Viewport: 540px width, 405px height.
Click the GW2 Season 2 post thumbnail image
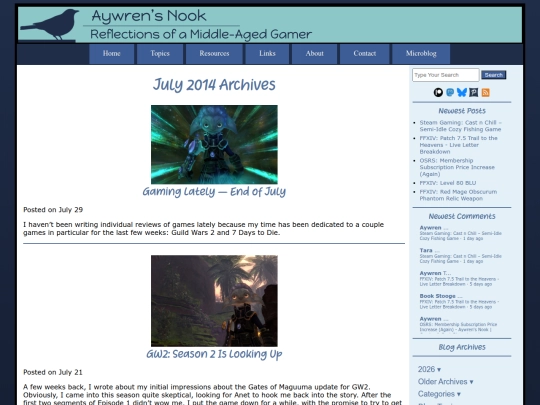coord(214,301)
